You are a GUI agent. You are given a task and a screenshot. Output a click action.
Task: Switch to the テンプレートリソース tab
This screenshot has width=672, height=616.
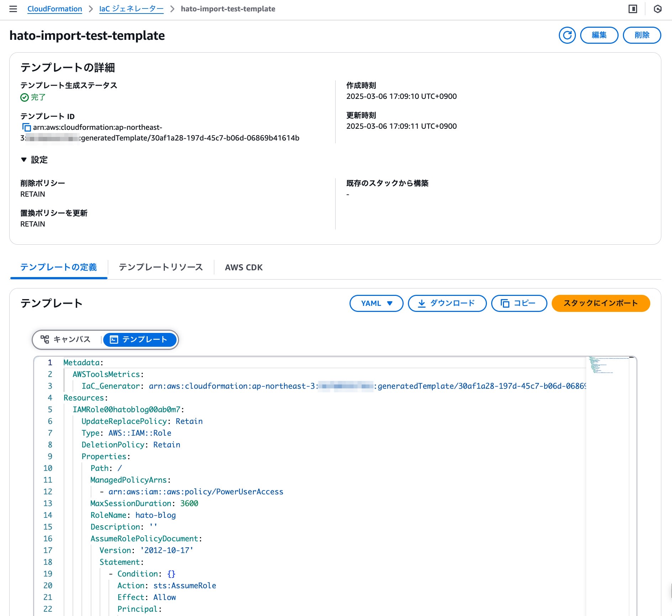coord(161,267)
